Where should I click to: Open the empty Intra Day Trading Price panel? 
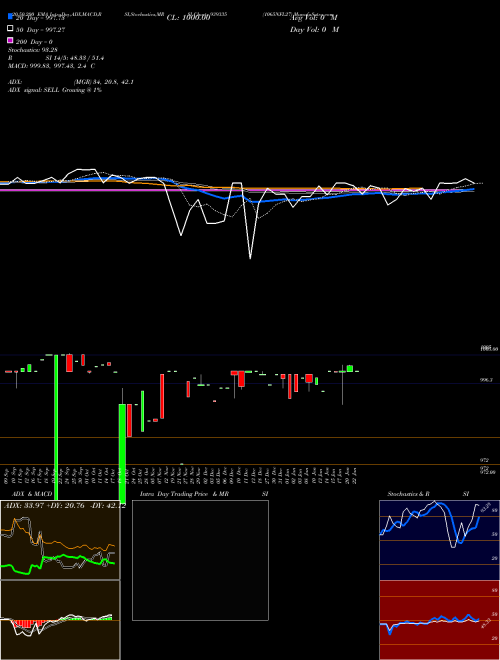click(200, 560)
